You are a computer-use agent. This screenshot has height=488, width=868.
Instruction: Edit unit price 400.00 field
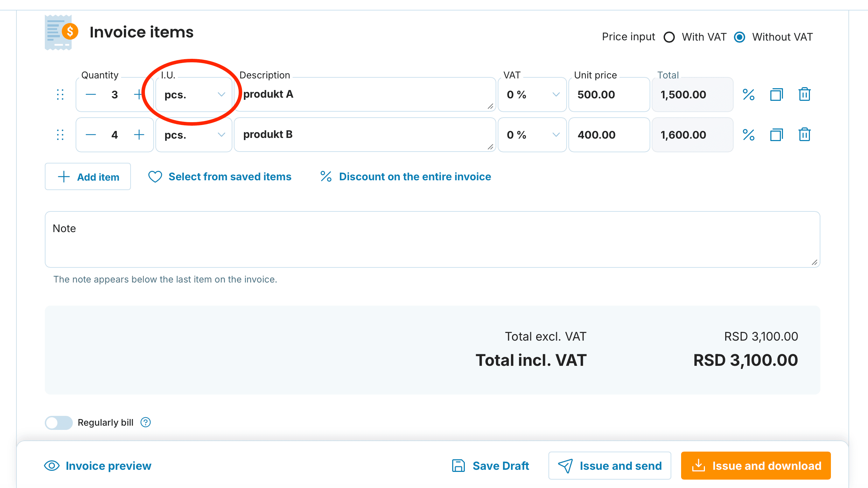pyautogui.click(x=609, y=135)
